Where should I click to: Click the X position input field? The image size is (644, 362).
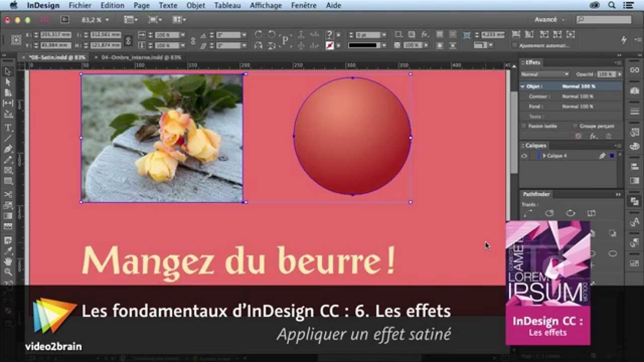tap(56, 35)
